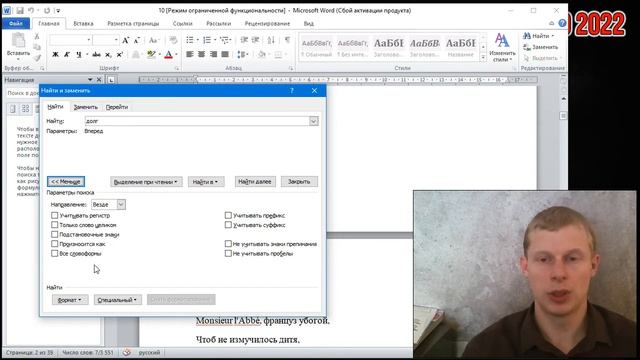Viewport: 640px width, 360px height.
Task: Increase font size with grow font icon
Action: click(126, 40)
